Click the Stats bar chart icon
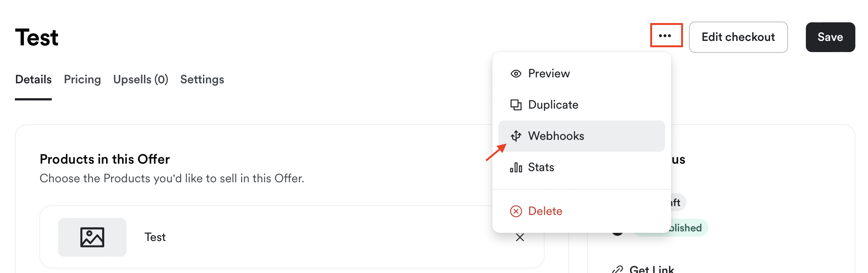This screenshot has width=868, height=273. pyautogui.click(x=516, y=167)
